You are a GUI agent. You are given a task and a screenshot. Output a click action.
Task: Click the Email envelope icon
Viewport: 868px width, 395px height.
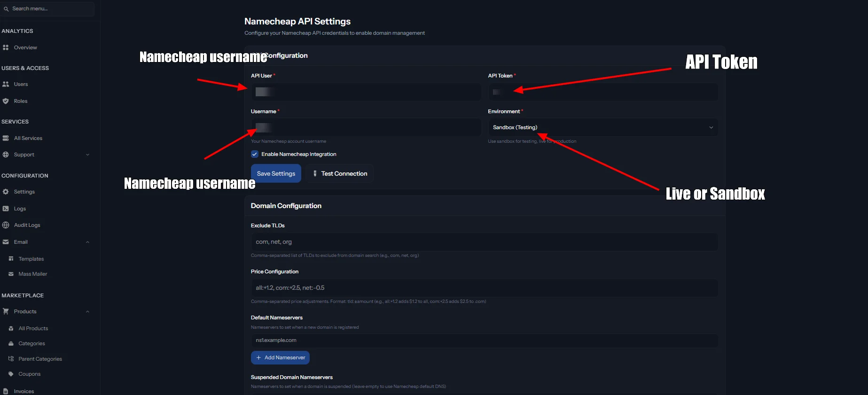(x=6, y=242)
